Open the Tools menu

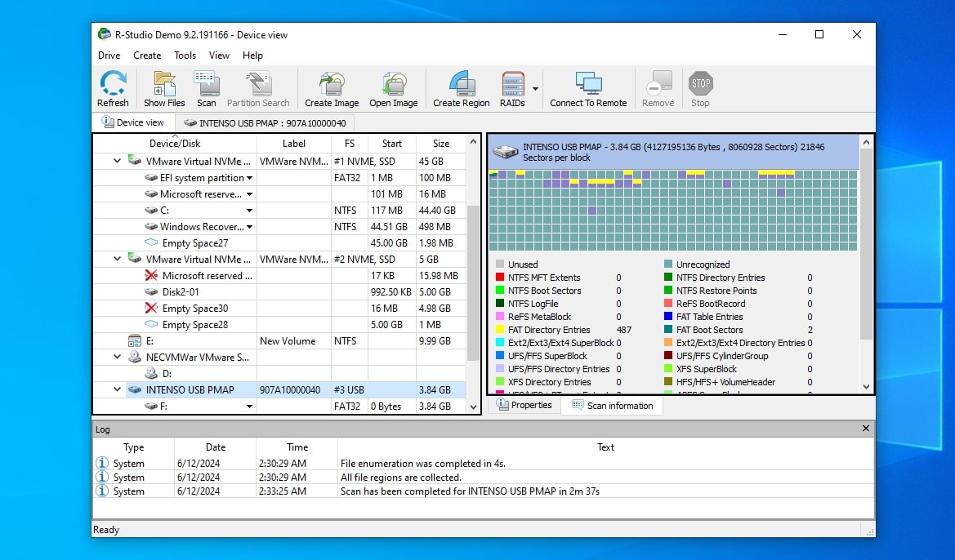click(x=185, y=56)
